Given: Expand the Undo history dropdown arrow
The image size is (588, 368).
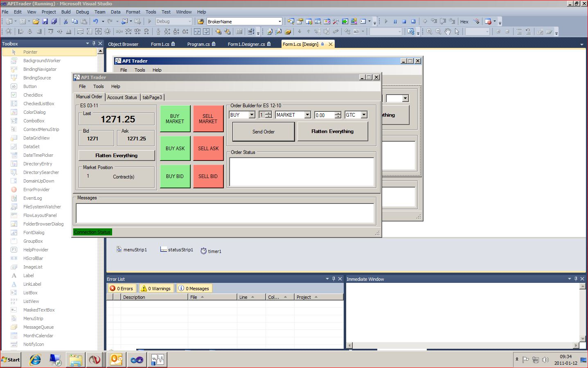Looking at the screenshot, I should tap(103, 21).
